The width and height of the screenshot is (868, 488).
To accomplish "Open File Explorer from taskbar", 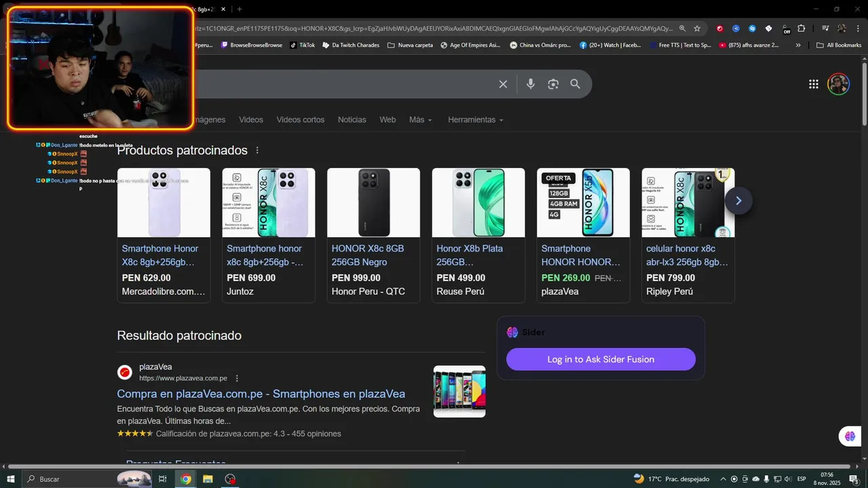I will tap(208, 479).
